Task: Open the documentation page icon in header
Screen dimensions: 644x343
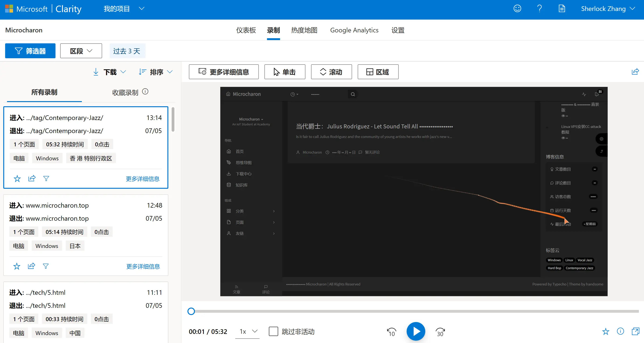Action: point(562,9)
